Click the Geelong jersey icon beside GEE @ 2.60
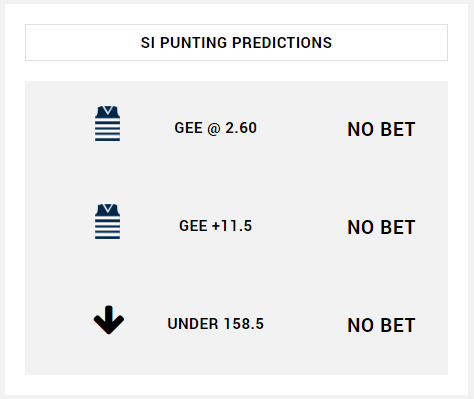 (107, 123)
